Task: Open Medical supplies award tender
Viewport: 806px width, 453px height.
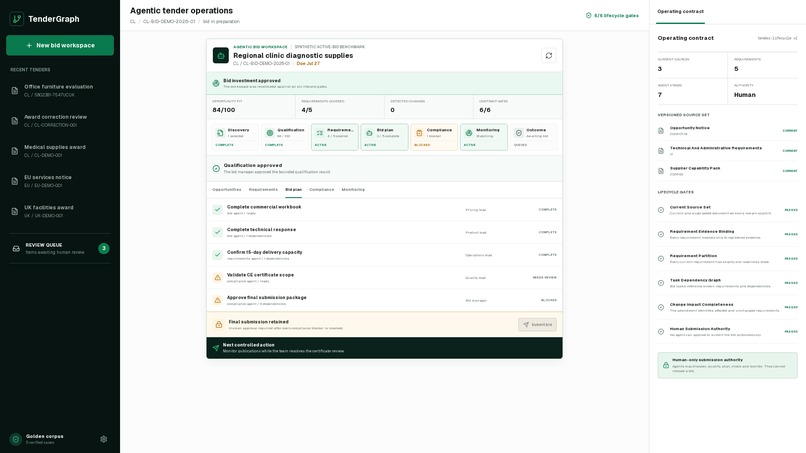Action: coord(60,151)
